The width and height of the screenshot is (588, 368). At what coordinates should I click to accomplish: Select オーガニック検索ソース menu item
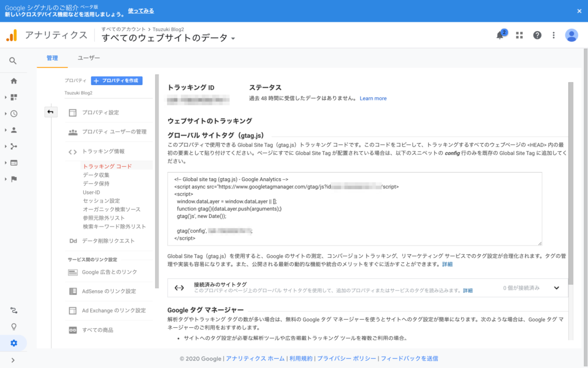[112, 209]
